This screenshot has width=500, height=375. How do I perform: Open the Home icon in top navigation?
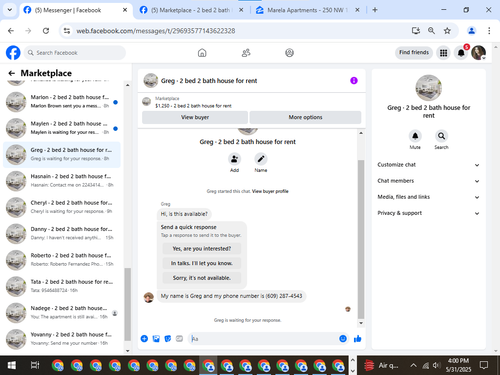click(x=202, y=53)
